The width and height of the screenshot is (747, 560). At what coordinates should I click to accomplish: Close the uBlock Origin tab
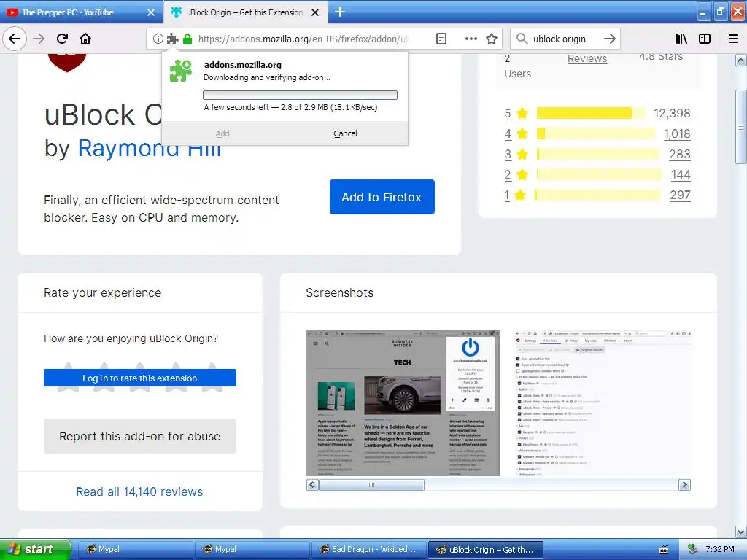(x=315, y=12)
